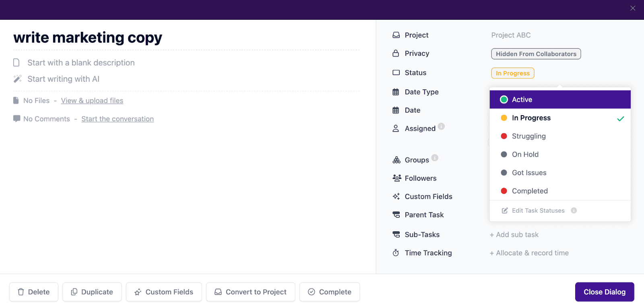The height and width of the screenshot is (307, 644).
Task: Click the AI magic wand icon
Action: (x=17, y=79)
